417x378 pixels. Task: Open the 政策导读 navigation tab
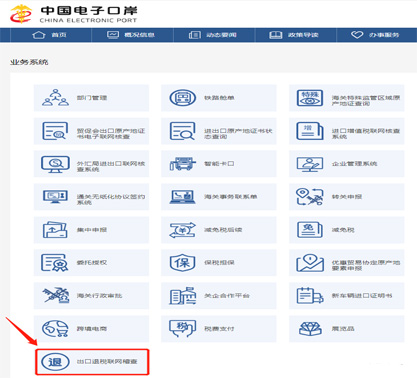294,35
